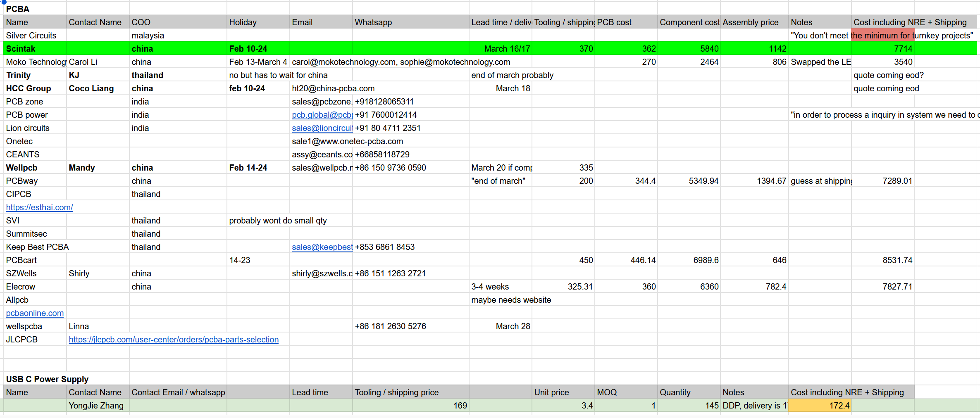The height and width of the screenshot is (418, 980).
Task: Select the PCB cost header cell
Action: [626, 22]
